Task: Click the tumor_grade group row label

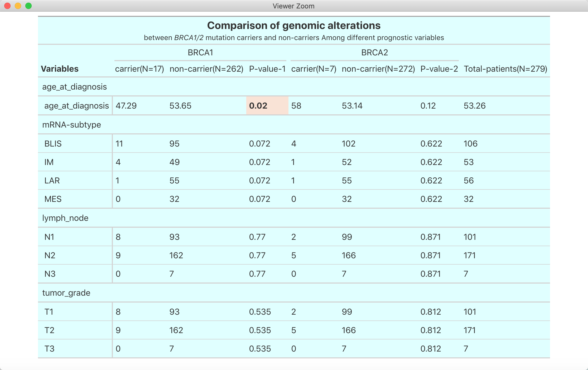Action: [x=66, y=293]
